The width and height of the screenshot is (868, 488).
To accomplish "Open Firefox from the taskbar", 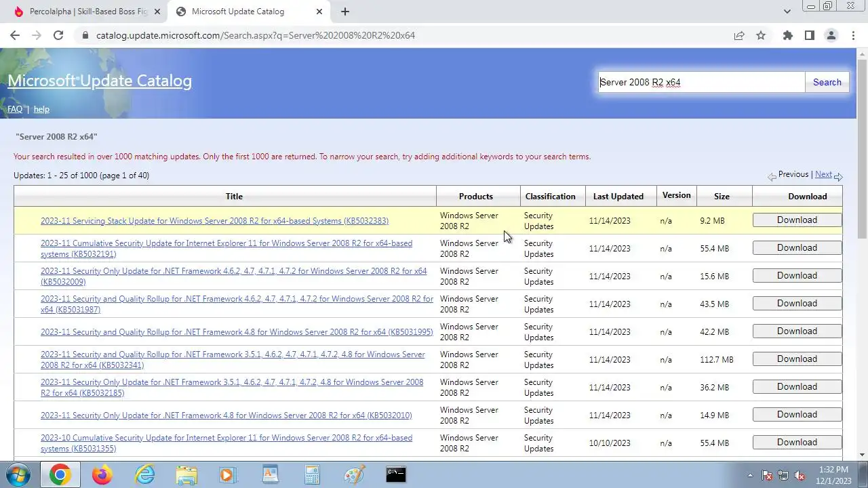I will point(102,474).
